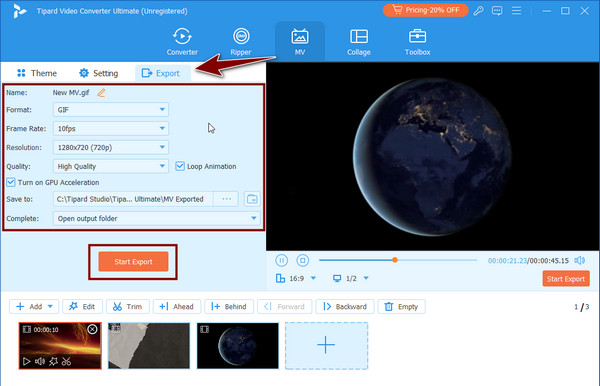Click the scissors trim icon on first clip

[x=67, y=361]
